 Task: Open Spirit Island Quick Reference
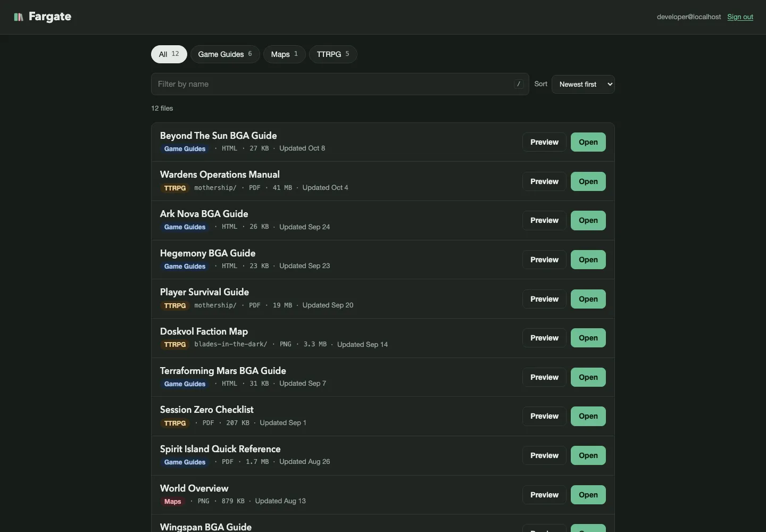(588, 455)
